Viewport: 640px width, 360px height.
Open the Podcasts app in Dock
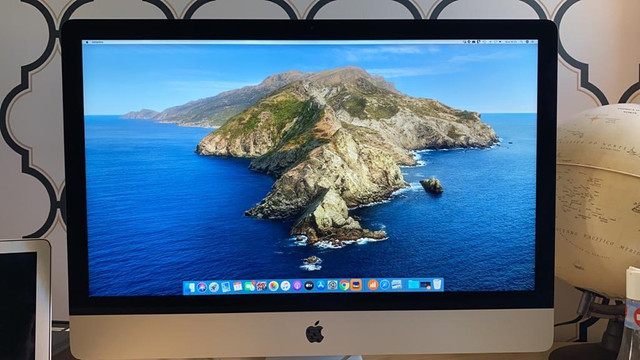[x=297, y=286]
